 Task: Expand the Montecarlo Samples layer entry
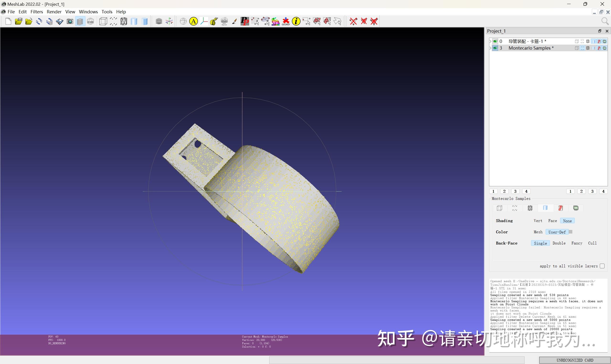[x=490, y=48]
